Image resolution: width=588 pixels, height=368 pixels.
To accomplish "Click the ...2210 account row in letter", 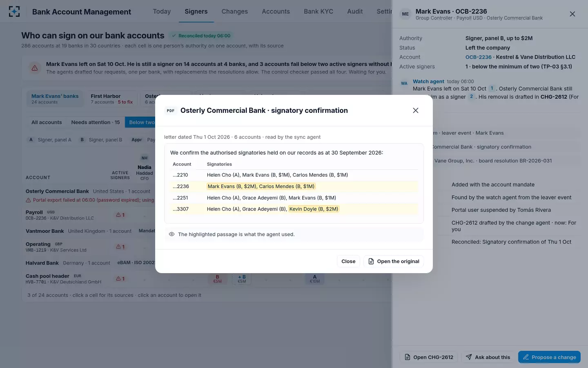I will 294,175.
